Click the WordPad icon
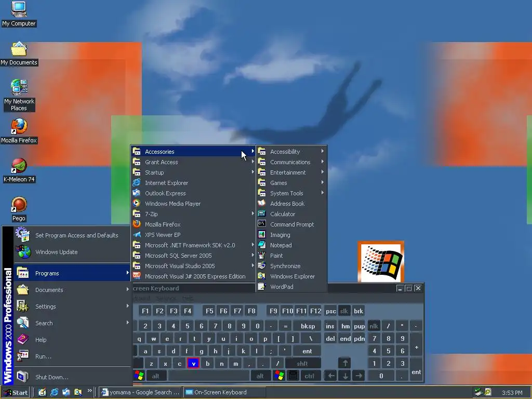The image size is (532, 399). coord(262,286)
